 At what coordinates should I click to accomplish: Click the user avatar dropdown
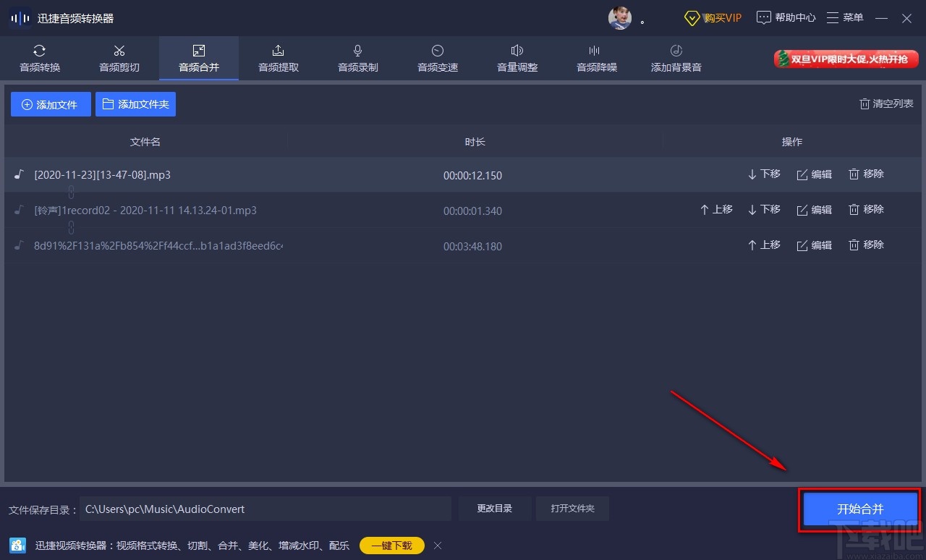[x=620, y=18]
